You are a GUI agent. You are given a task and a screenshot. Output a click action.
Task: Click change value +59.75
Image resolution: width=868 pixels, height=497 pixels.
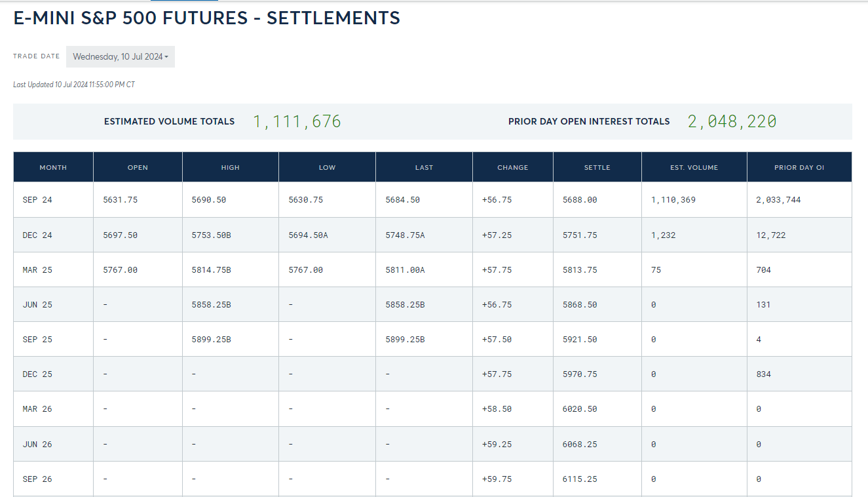(497, 479)
